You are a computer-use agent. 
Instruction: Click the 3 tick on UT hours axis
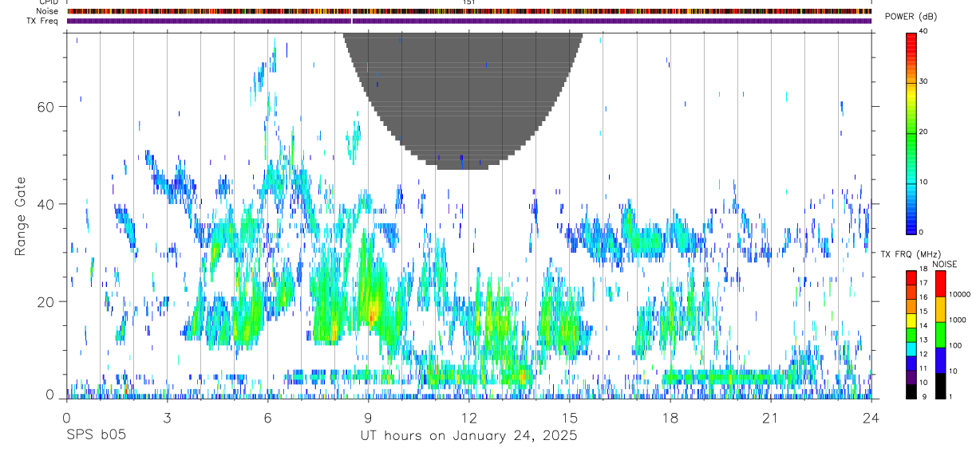tap(167, 418)
